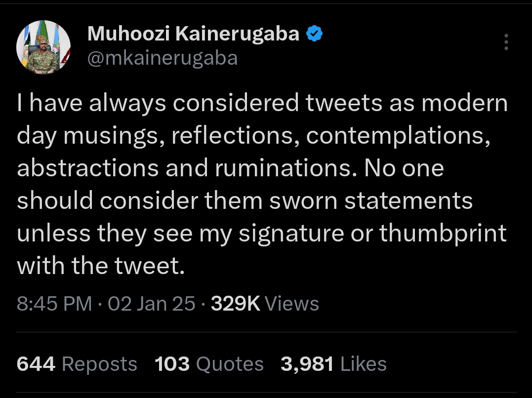The image size is (532, 398).
Task: Click the 3,981 like count number
Action: (x=308, y=364)
